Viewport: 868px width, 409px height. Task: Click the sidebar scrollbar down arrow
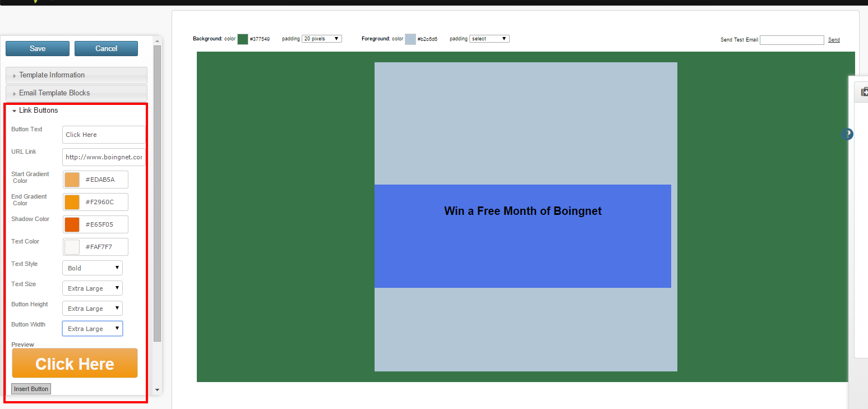157,389
